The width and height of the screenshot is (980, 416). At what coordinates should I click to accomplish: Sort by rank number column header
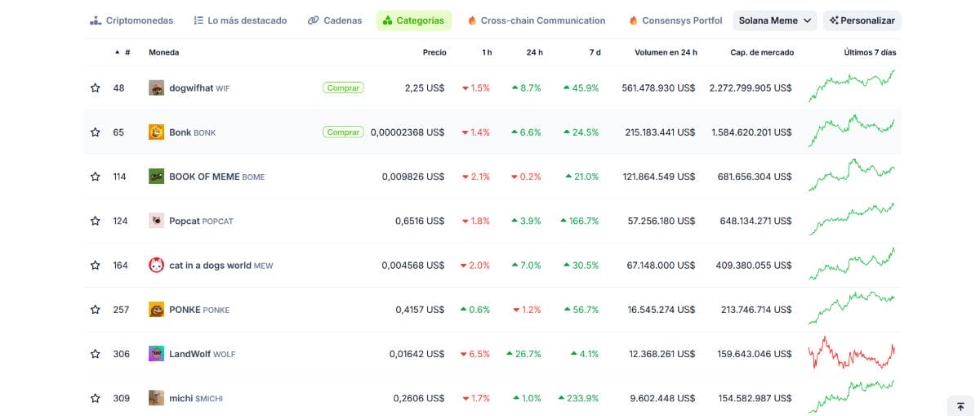pyautogui.click(x=123, y=52)
